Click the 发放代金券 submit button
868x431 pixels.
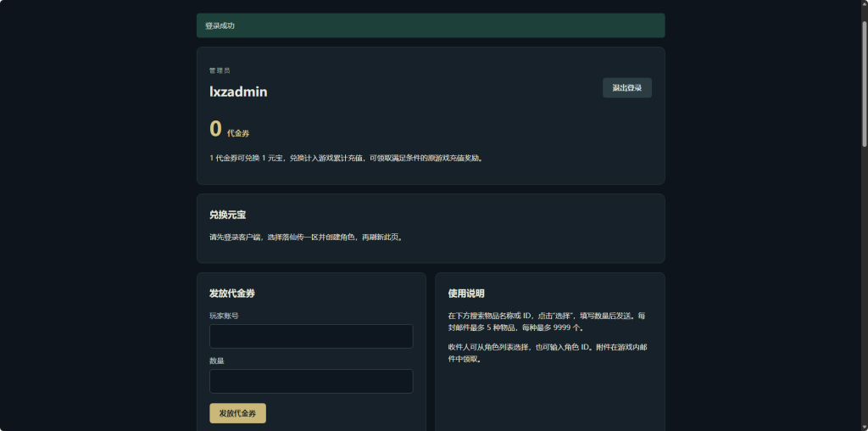click(237, 412)
